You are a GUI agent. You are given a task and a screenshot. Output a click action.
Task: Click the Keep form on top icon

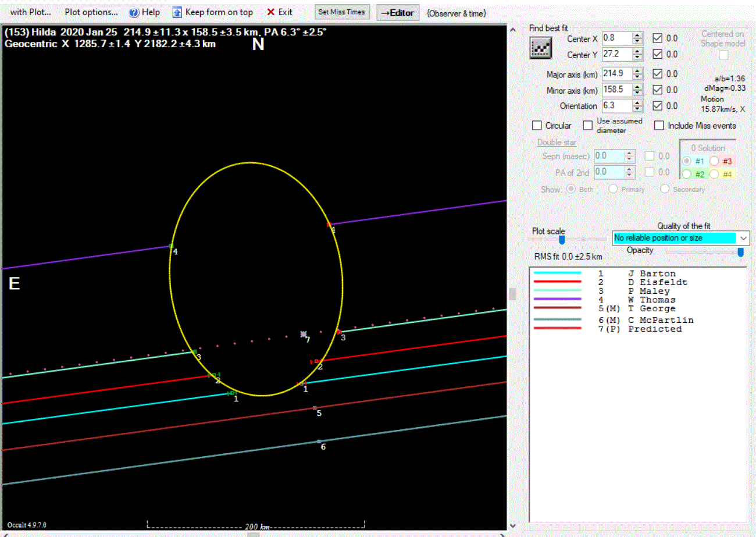tap(177, 12)
